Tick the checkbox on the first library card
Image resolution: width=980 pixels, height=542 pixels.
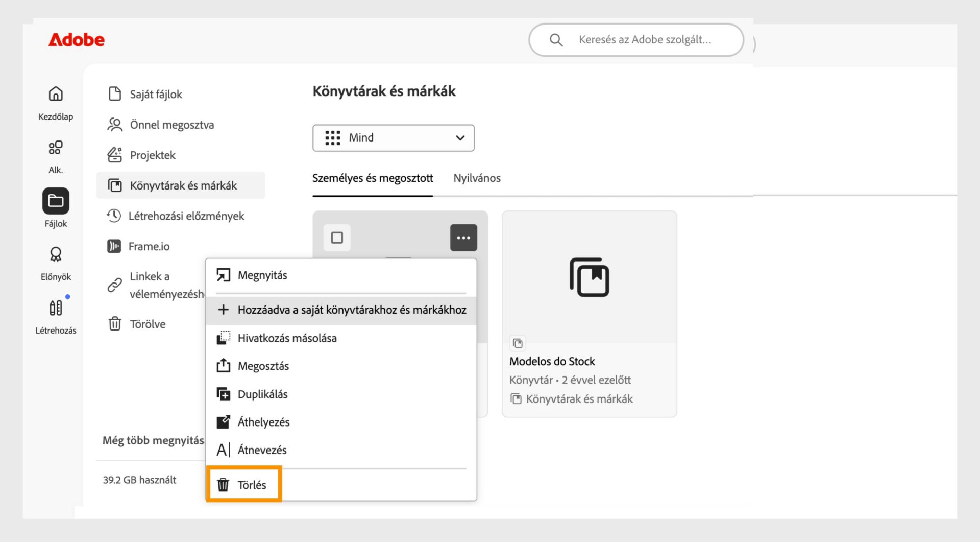click(337, 238)
